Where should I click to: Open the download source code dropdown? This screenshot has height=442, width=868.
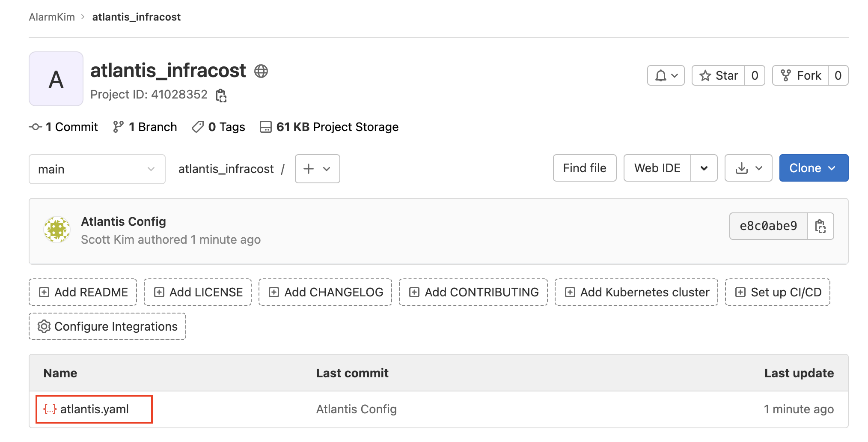tap(749, 168)
